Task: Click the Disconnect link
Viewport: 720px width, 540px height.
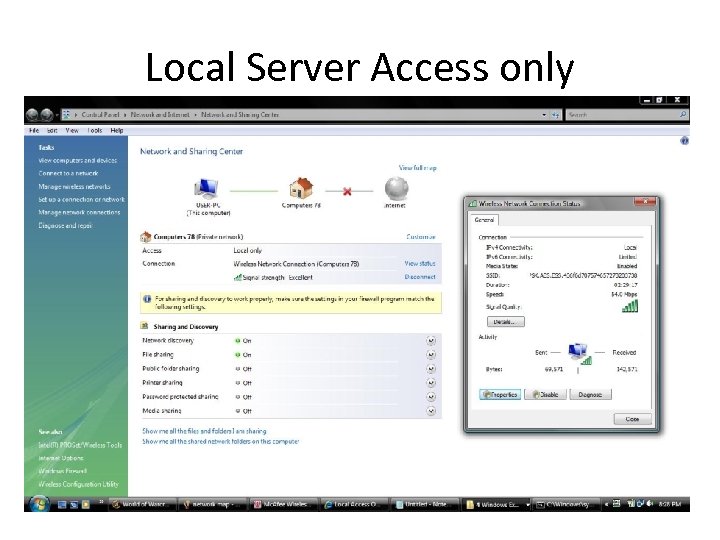Action: pos(420,277)
